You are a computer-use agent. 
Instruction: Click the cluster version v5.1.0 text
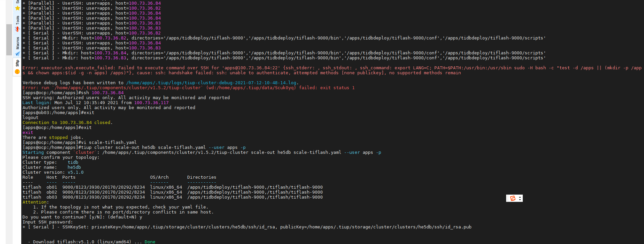(75, 172)
